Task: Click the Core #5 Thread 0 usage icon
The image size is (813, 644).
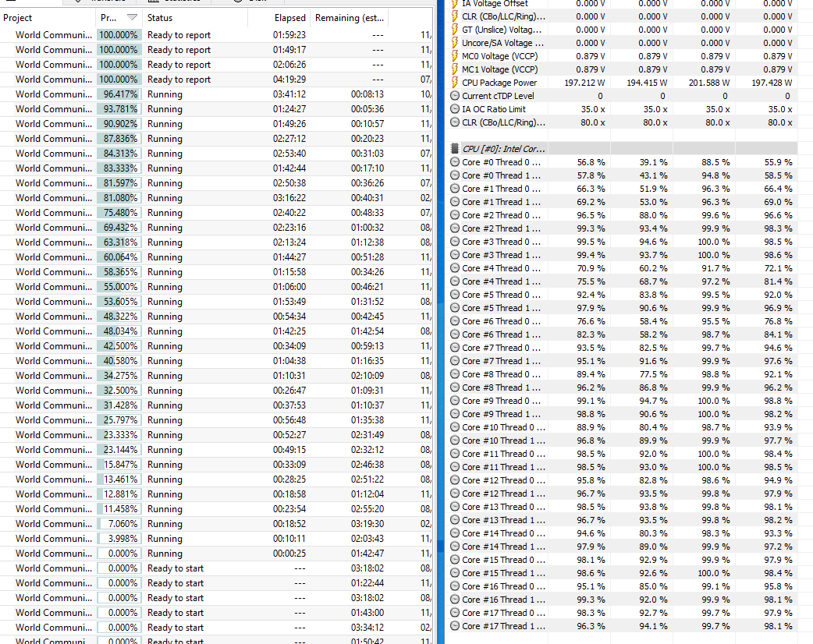Action: pyautogui.click(x=455, y=295)
